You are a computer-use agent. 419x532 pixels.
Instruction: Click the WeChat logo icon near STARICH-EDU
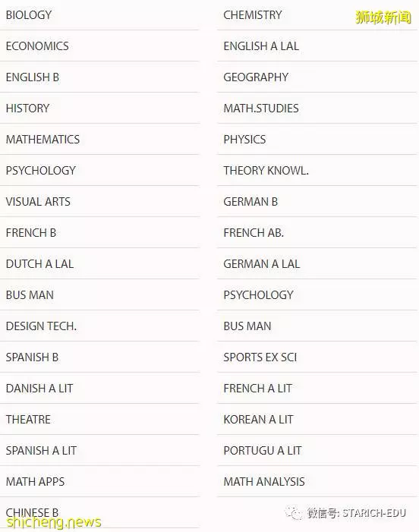(295, 513)
